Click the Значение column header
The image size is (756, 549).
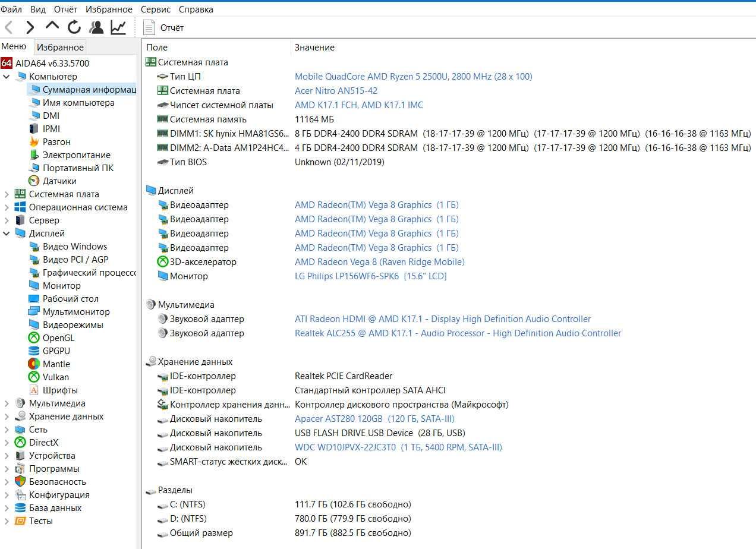tap(524, 47)
